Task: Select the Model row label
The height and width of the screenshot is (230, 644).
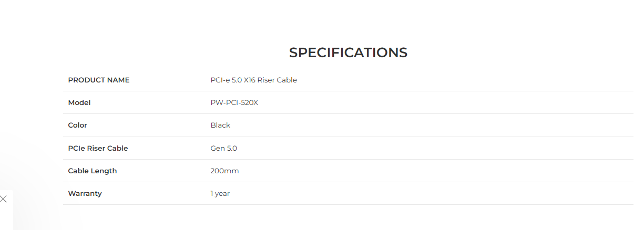Action: [79, 102]
